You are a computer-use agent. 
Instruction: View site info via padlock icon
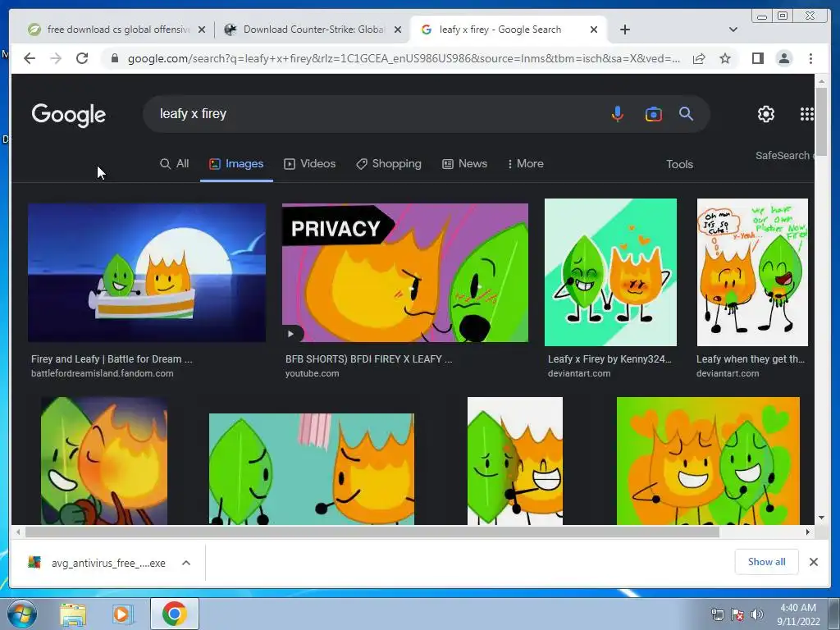(114, 58)
